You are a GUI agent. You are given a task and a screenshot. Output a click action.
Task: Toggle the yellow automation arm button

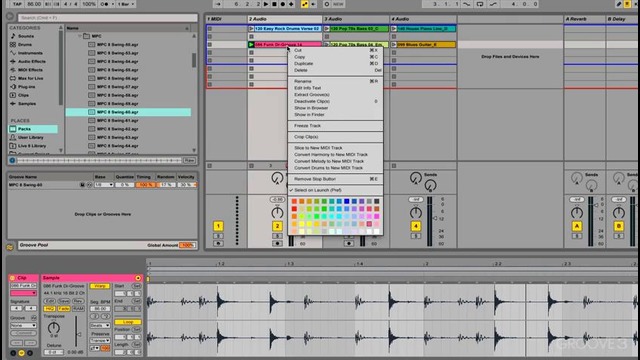(x=304, y=4)
